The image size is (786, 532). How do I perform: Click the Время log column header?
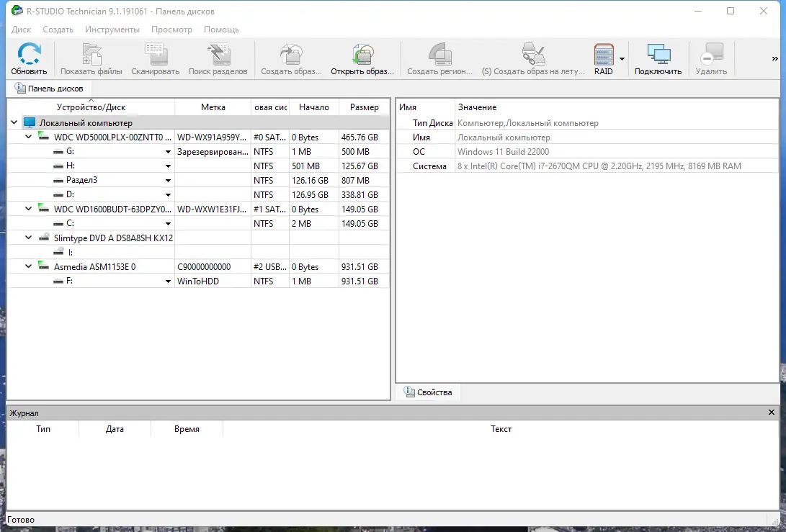tap(187, 429)
